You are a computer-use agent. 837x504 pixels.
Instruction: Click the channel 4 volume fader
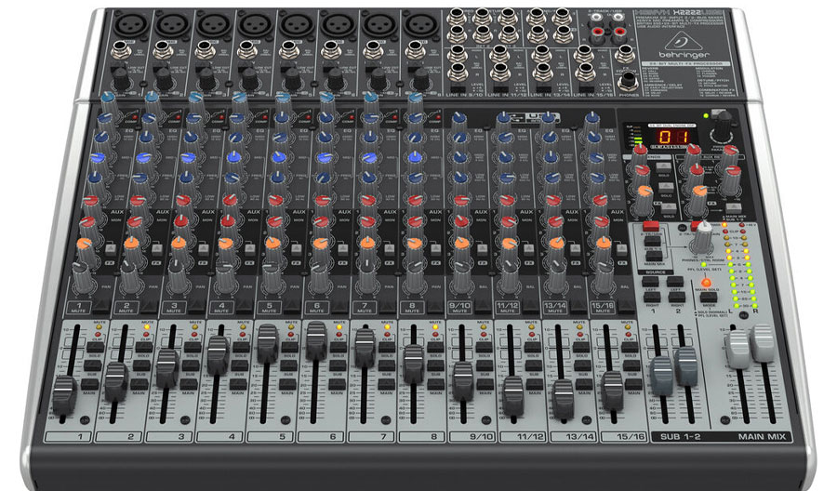tap(218, 355)
